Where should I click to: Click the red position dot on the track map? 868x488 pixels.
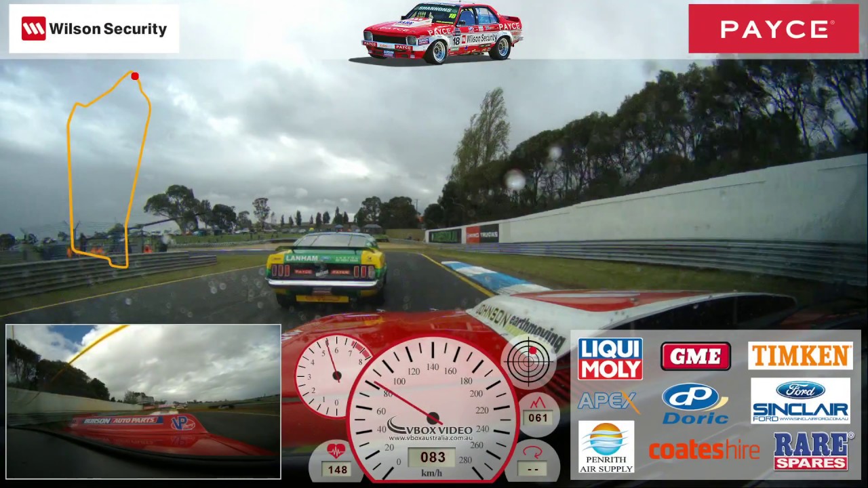click(x=135, y=76)
